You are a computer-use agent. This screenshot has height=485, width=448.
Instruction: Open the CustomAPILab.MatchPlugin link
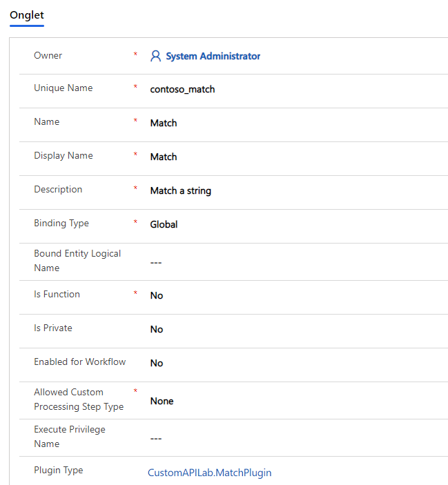[x=209, y=473]
